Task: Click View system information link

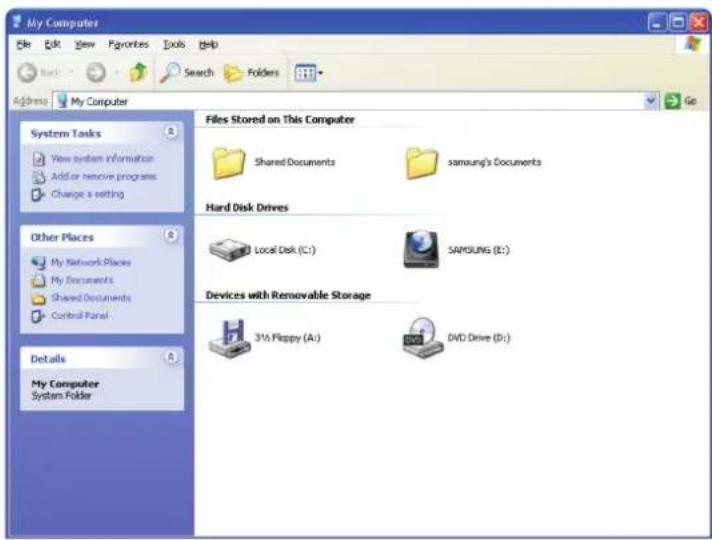Action: [103, 159]
